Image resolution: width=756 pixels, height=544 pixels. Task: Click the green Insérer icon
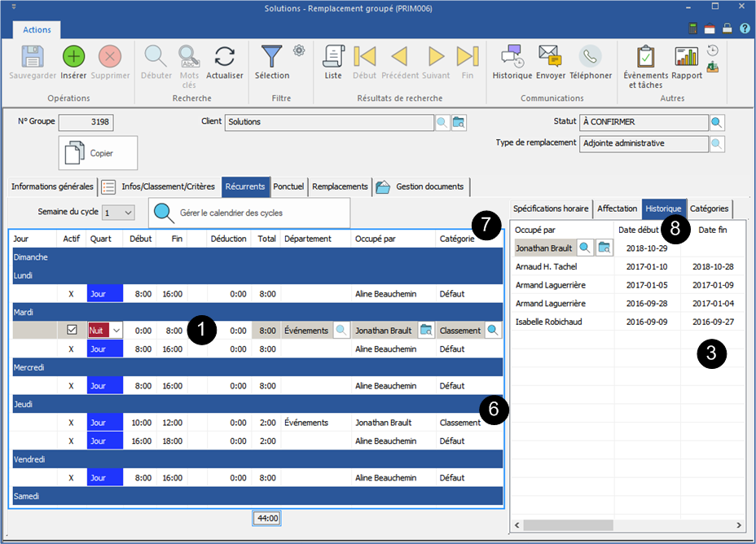pyautogui.click(x=74, y=56)
